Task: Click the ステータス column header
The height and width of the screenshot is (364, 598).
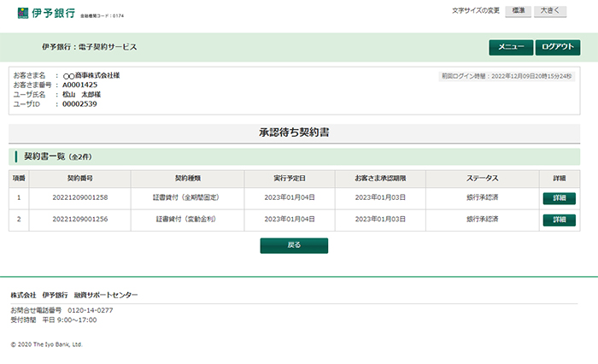Action: click(x=483, y=179)
